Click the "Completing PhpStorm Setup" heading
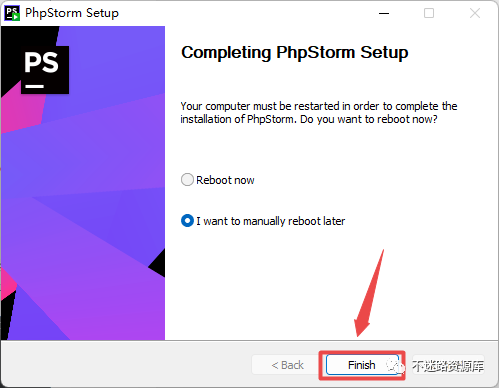Image resolution: width=499 pixels, height=388 pixels. pos(295,53)
